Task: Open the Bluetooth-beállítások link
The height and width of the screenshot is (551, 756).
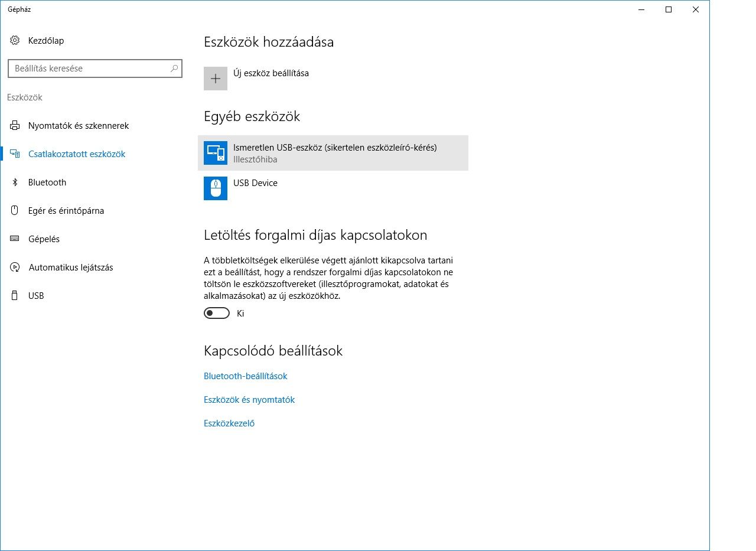Action: click(246, 376)
